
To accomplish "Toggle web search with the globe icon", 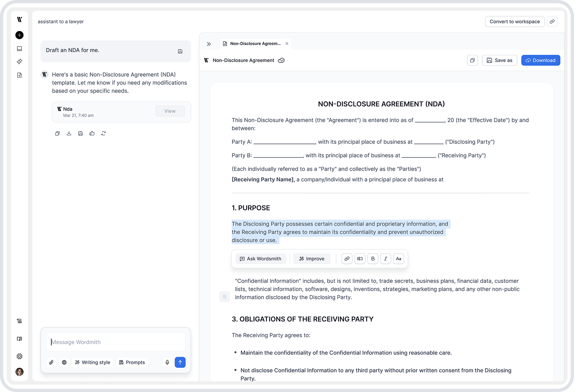I will [x=64, y=362].
